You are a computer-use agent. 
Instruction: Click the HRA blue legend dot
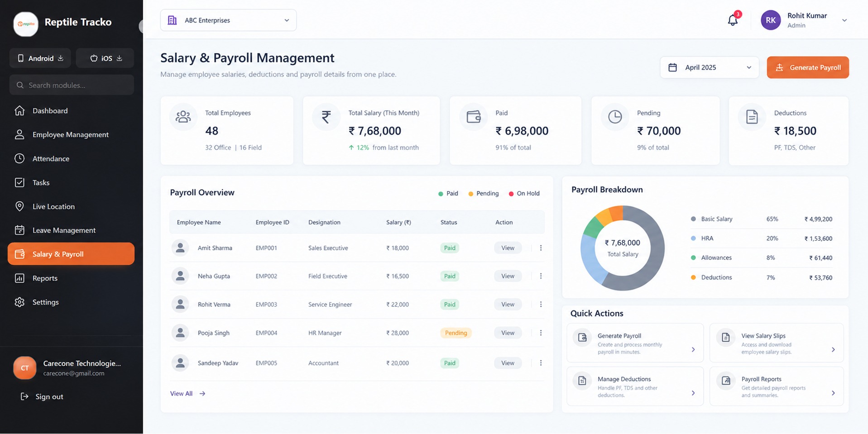[693, 238]
